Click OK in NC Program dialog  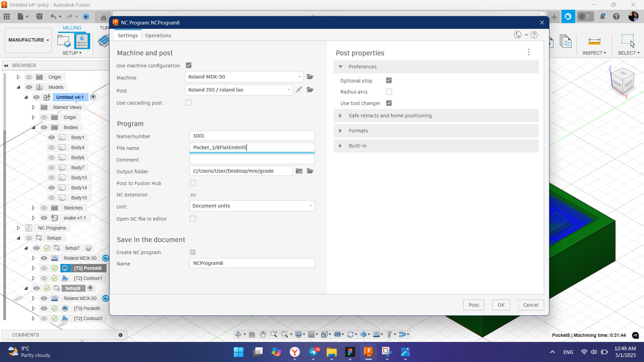(501, 305)
